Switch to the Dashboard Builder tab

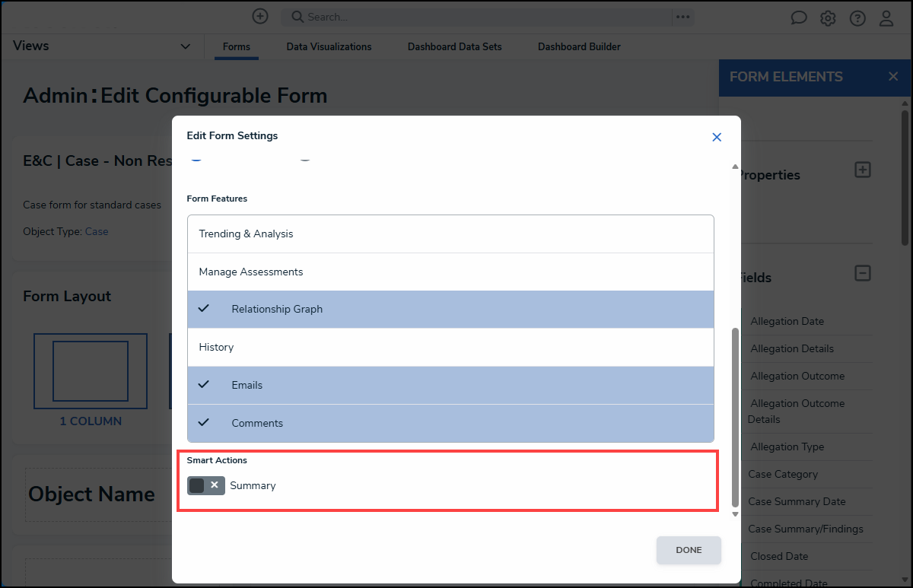579,46
